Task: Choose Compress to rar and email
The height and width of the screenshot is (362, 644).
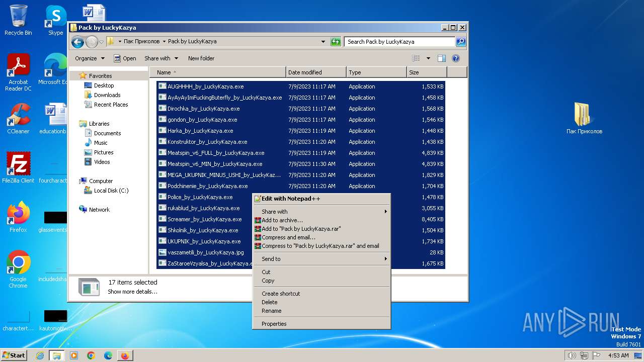Action: coord(321,246)
